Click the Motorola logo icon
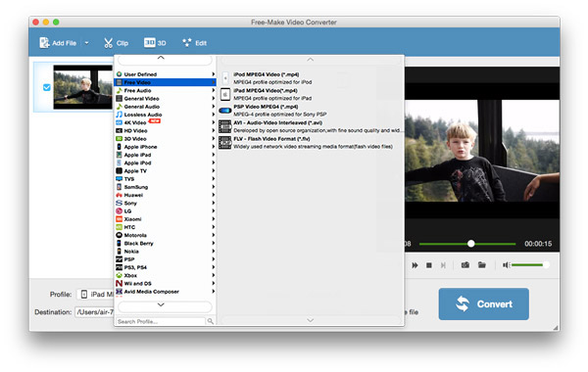 [x=119, y=235]
